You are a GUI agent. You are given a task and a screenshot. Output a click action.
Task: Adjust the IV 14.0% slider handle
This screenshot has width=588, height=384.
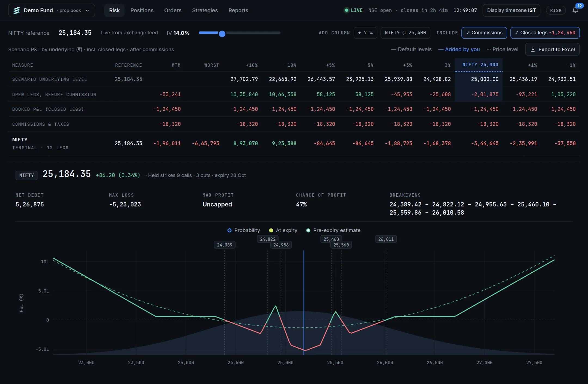coord(222,34)
